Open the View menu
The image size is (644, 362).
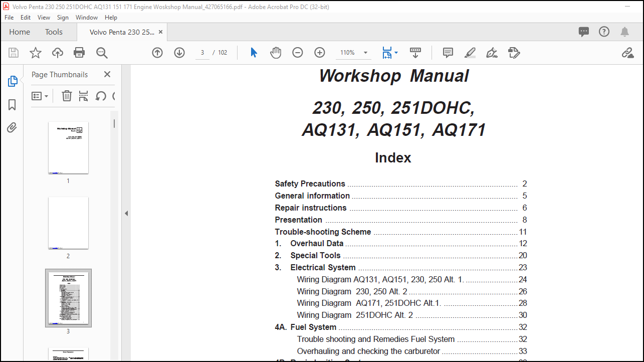(44, 17)
